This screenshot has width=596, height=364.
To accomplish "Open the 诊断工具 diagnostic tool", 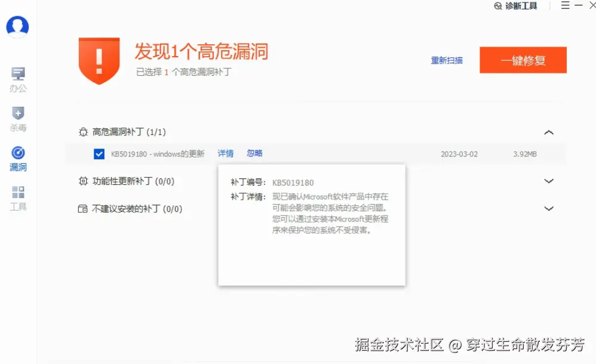I will click(516, 6).
